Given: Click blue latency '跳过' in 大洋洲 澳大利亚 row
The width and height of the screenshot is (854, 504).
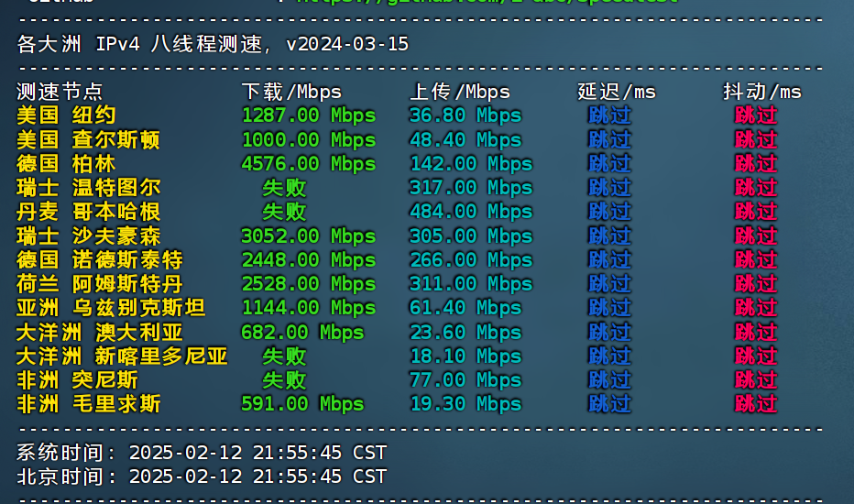Looking at the screenshot, I should pyautogui.click(x=609, y=332).
